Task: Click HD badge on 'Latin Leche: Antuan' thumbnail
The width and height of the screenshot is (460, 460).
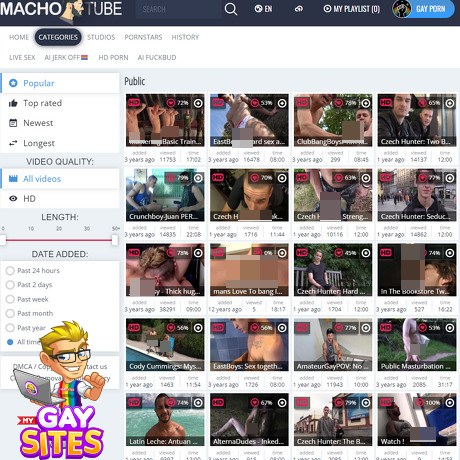Action: point(134,403)
